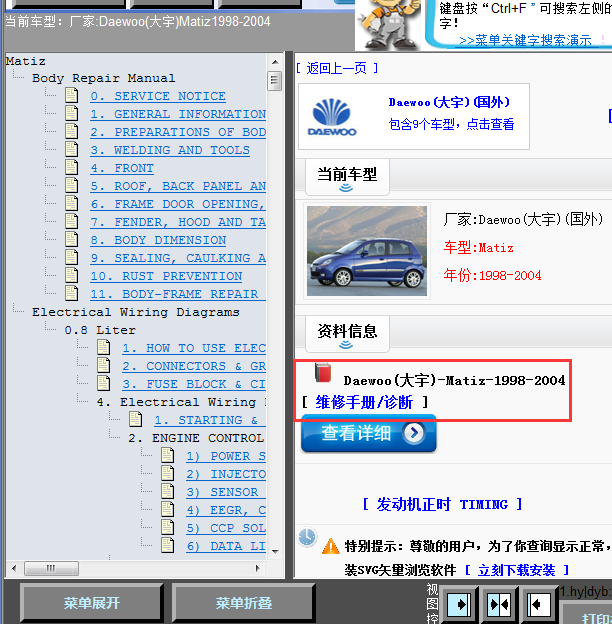Open the 4) EEGR link
The width and height of the screenshot is (612, 624).
[x=226, y=510]
